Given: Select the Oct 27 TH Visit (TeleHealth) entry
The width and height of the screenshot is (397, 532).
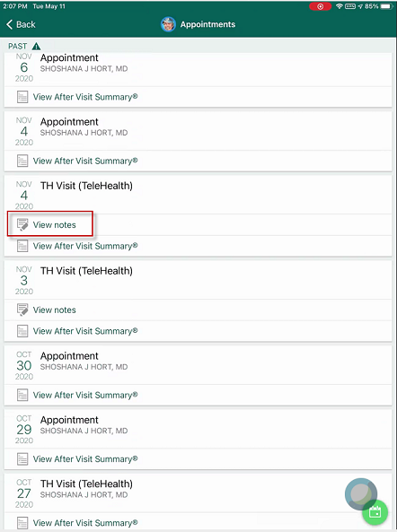Looking at the screenshot, I should [198, 493].
